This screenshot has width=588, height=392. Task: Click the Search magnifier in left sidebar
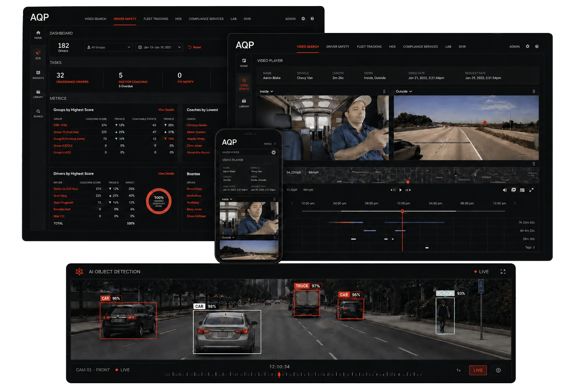coord(38,113)
